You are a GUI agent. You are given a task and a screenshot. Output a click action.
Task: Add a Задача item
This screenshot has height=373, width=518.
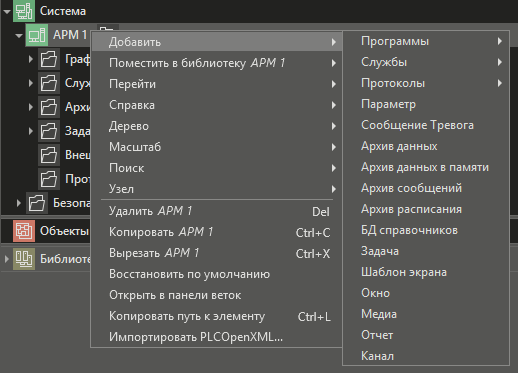pos(426,251)
